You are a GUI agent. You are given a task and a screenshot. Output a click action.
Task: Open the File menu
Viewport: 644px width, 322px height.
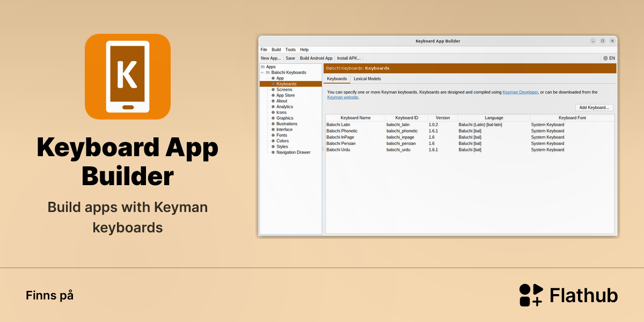pos(264,49)
